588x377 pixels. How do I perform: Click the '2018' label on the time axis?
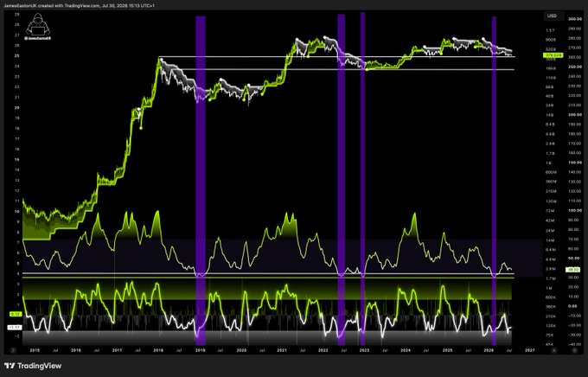click(x=158, y=350)
